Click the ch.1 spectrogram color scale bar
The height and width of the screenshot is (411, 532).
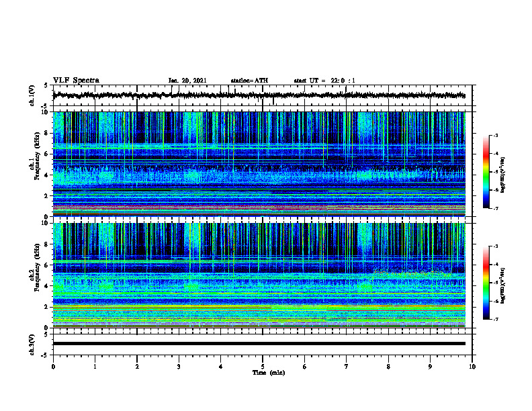click(x=486, y=172)
